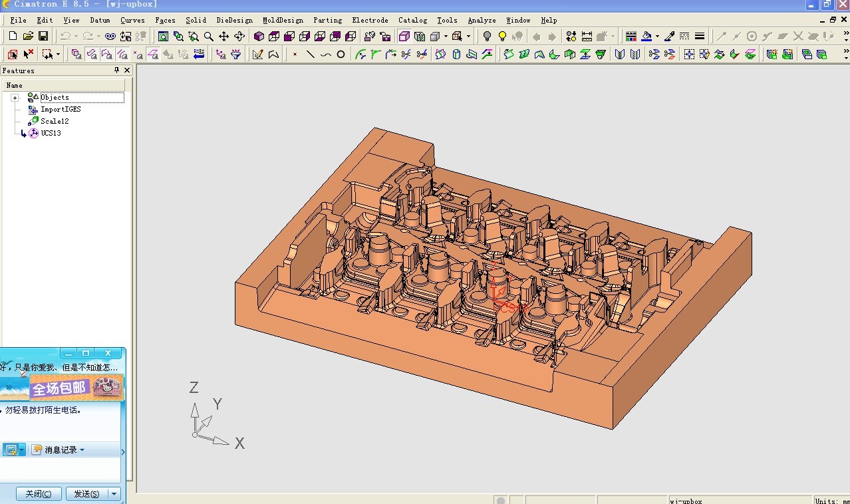850x504 pixels.
Task: Click the selection filter funnel icon
Action: pos(235,54)
